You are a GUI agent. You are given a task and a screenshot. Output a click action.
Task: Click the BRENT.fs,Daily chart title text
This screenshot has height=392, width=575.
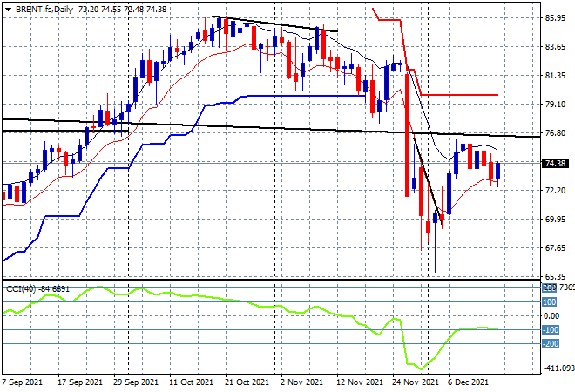tap(44, 10)
